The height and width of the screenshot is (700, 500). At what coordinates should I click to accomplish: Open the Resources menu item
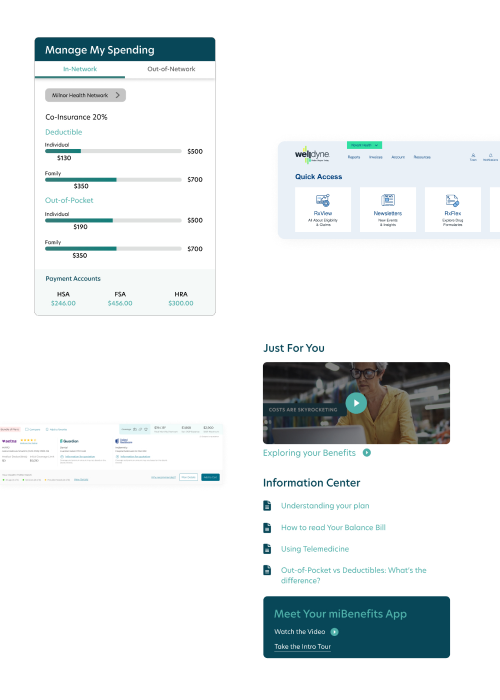(x=422, y=157)
